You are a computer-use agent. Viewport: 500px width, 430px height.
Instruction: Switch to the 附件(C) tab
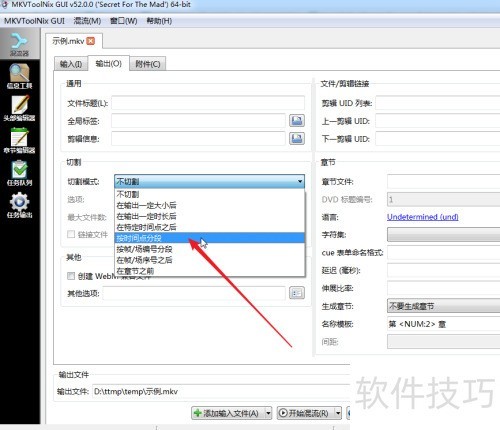[x=148, y=64]
